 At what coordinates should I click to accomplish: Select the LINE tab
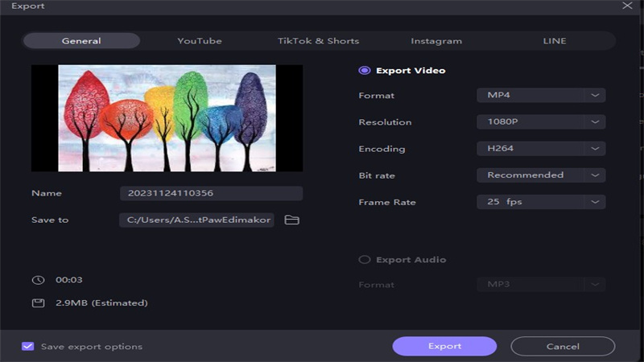[554, 41]
